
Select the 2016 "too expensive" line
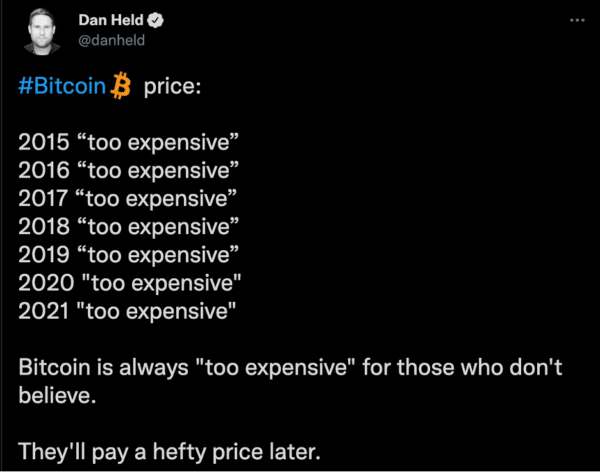[x=129, y=171]
